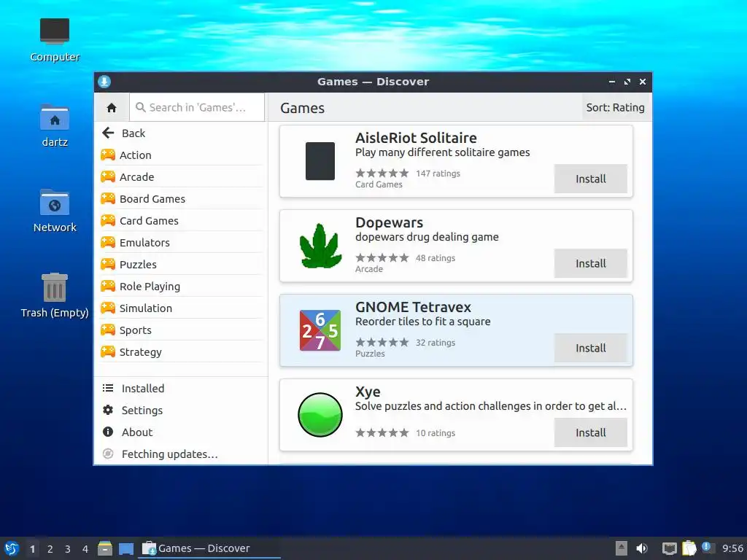This screenshot has width=747, height=560.
Task: Click the "10 ratings" text
Action: click(436, 433)
